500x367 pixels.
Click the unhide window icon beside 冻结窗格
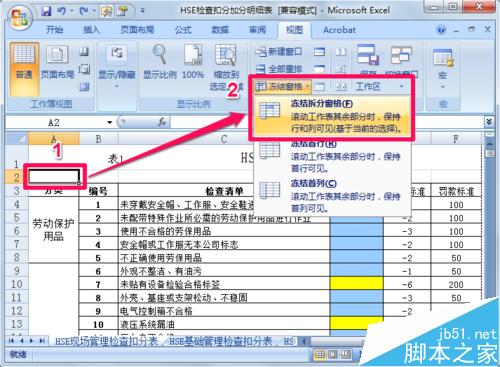click(319, 87)
